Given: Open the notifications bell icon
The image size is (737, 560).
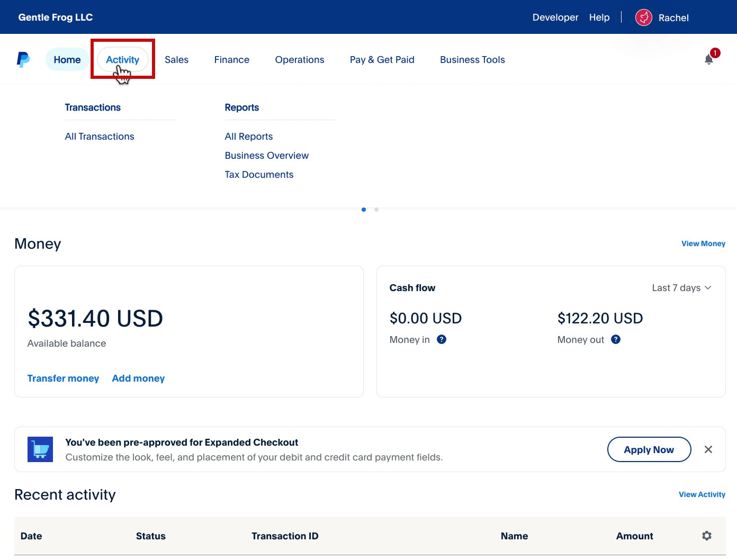Looking at the screenshot, I should click(x=709, y=59).
